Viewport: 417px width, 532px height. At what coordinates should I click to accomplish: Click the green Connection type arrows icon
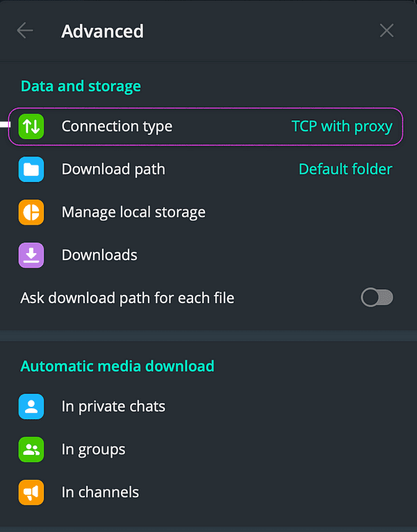(31, 127)
